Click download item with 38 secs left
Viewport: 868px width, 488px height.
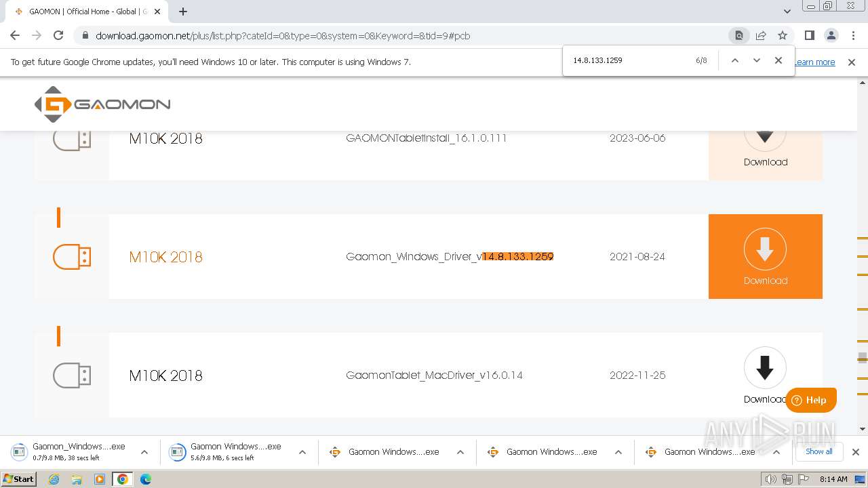(71, 451)
